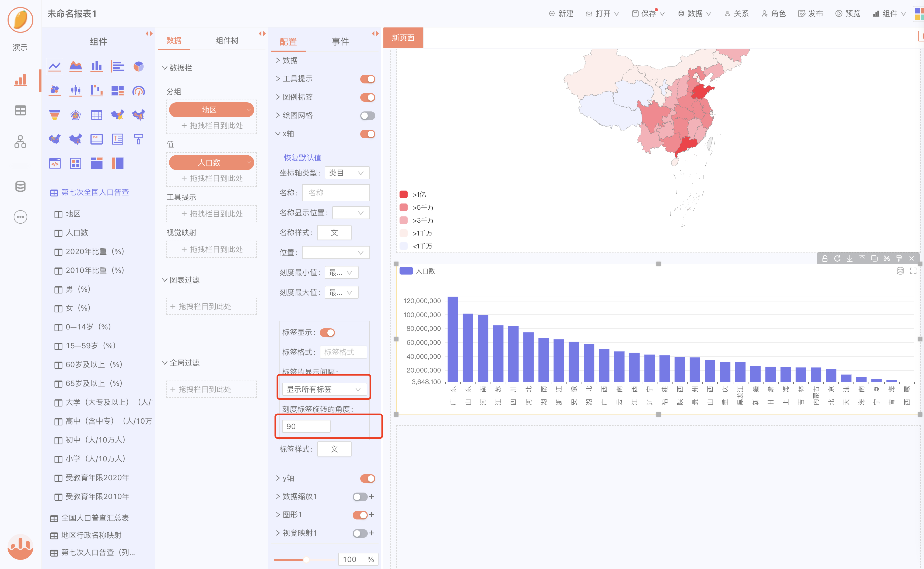924x569 pixels.
Task: Adjust the zoom slider at panel bottom
Action: pyautogui.click(x=306, y=560)
